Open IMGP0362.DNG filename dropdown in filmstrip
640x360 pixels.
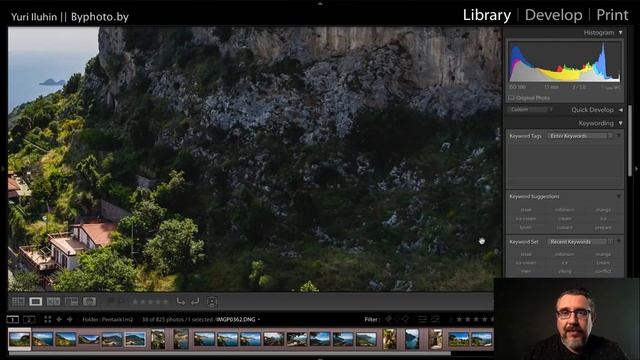coord(238,319)
